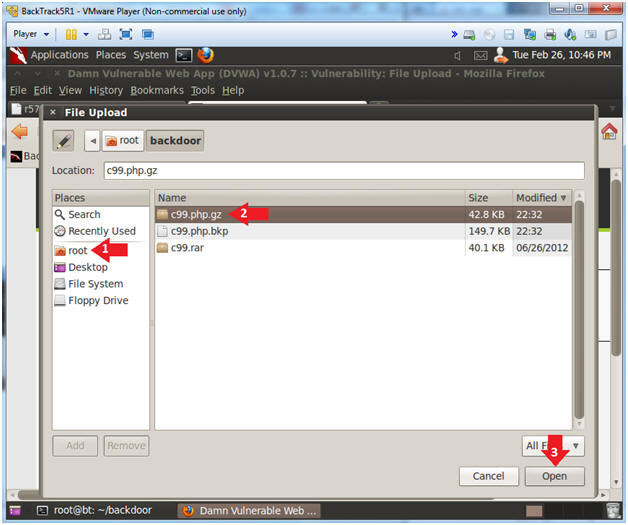Click the VMware pause virtual machine icon

pyautogui.click(x=71, y=34)
